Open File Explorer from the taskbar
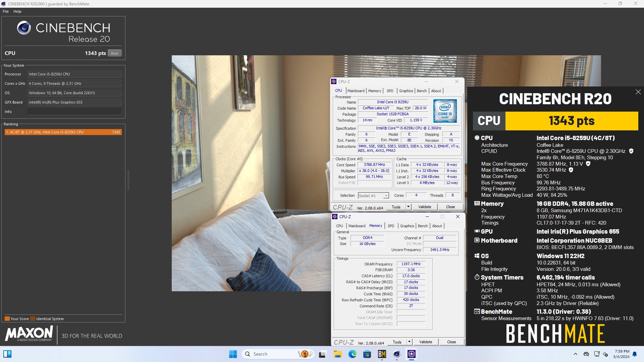The image size is (644, 362). 337,354
